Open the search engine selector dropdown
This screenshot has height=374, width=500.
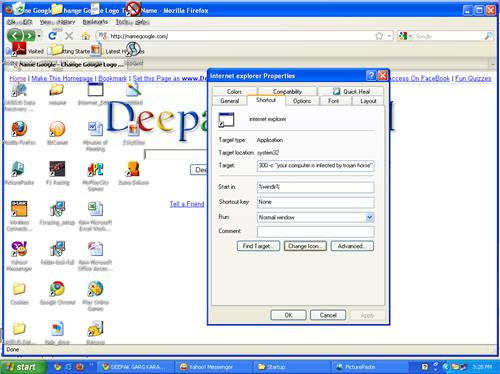coord(405,36)
